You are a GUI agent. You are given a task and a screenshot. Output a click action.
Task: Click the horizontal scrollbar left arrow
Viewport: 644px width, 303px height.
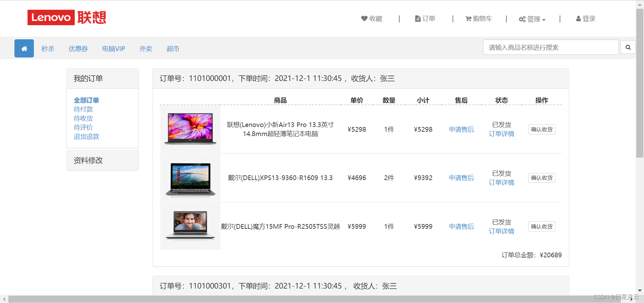(4, 299)
